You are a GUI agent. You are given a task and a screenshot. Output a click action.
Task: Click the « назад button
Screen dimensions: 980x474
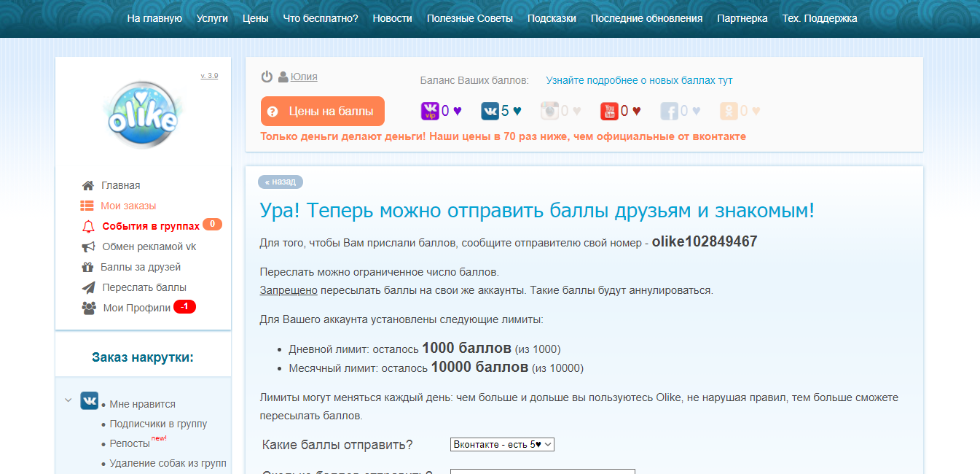(281, 182)
